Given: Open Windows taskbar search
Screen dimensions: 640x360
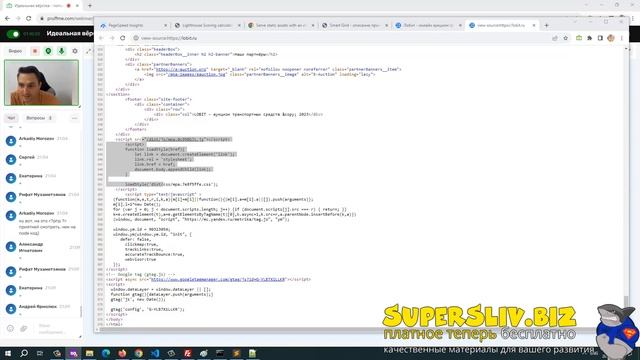Looking at the screenshot, I should [24, 353].
